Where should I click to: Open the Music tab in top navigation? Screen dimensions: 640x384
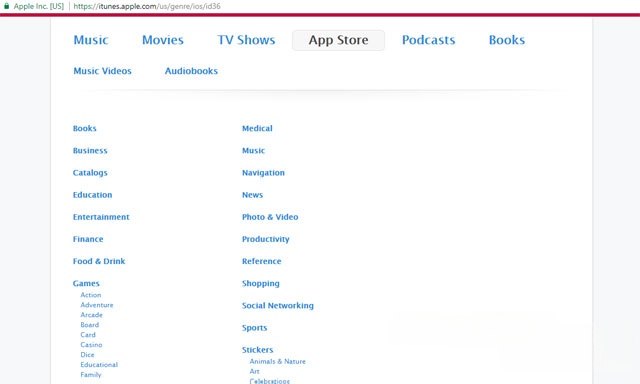pyautogui.click(x=91, y=40)
